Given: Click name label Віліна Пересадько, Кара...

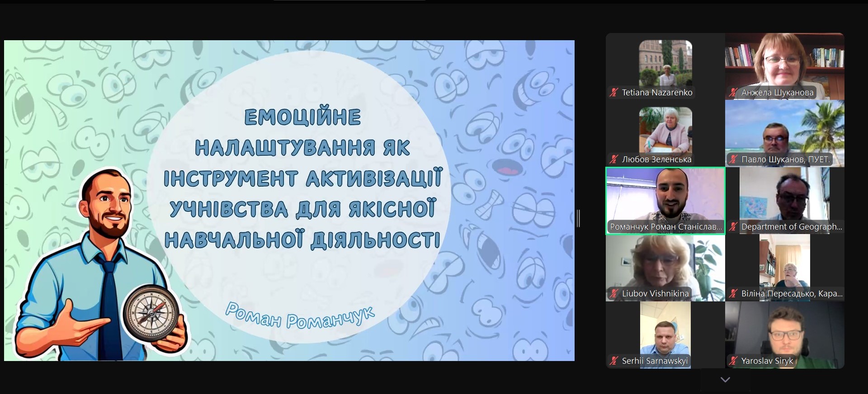Looking at the screenshot, I should [x=792, y=294].
